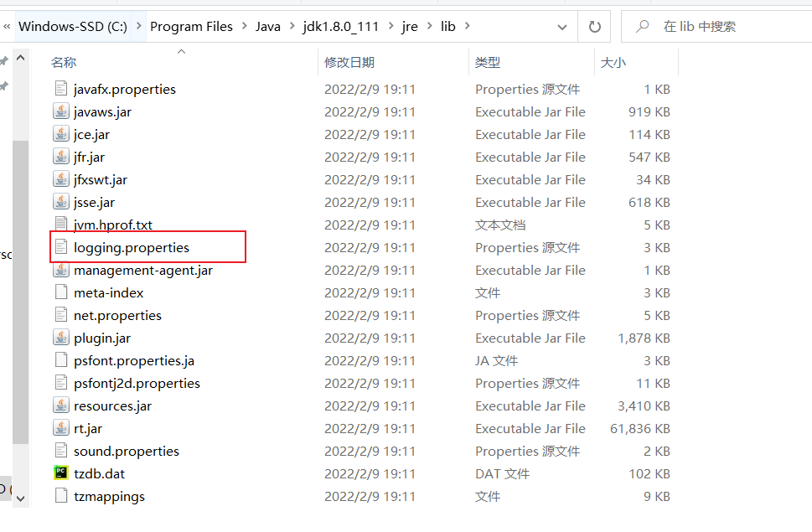812x532 pixels.
Task: Select the rt.jar file name
Action: click(88, 428)
